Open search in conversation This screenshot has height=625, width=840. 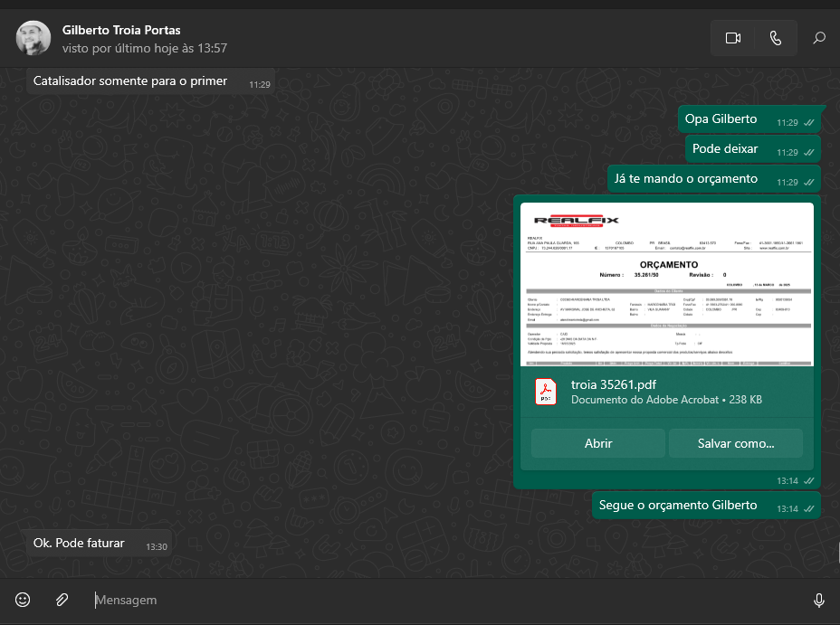click(x=818, y=38)
